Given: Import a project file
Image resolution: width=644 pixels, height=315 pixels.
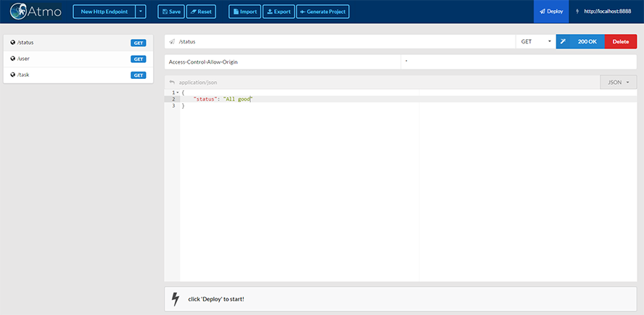Looking at the screenshot, I should tap(244, 12).
